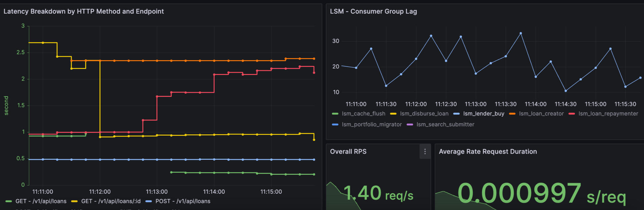Viewport: 644px width, 210px height.
Task: Click the highest peak point in Consumer Lag chart
Action: 521,34
